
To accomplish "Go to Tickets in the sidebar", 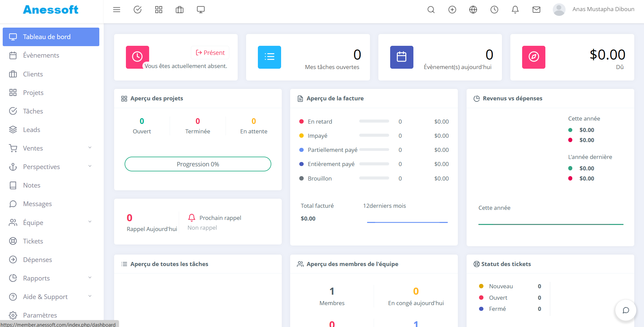I will pos(33,241).
